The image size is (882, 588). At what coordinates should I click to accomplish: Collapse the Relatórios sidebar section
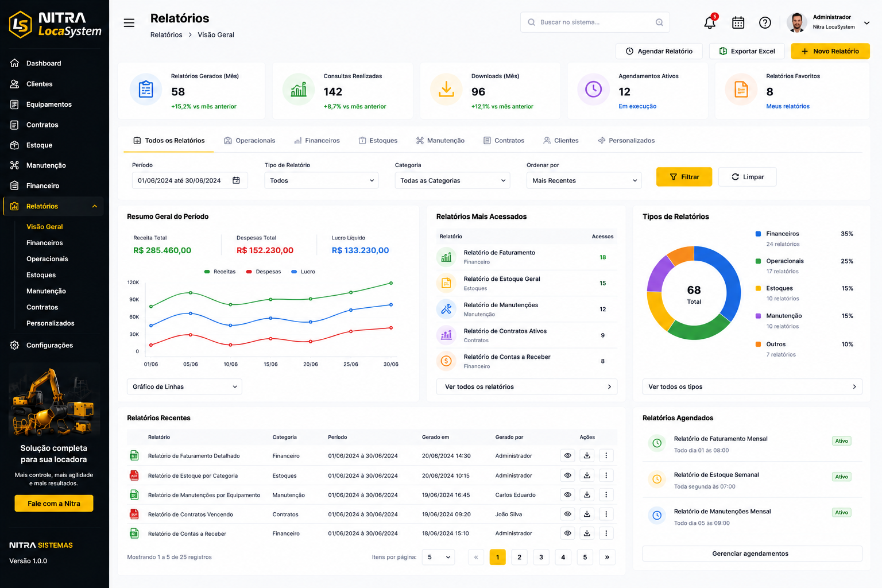click(x=95, y=207)
